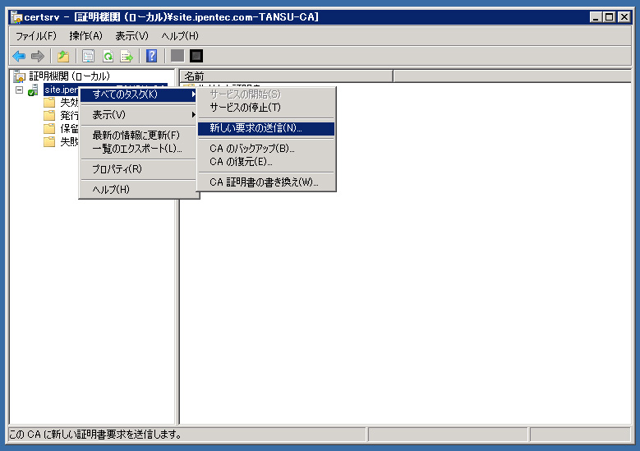Click the 名前 column header
The image size is (640, 451).
click(286, 76)
